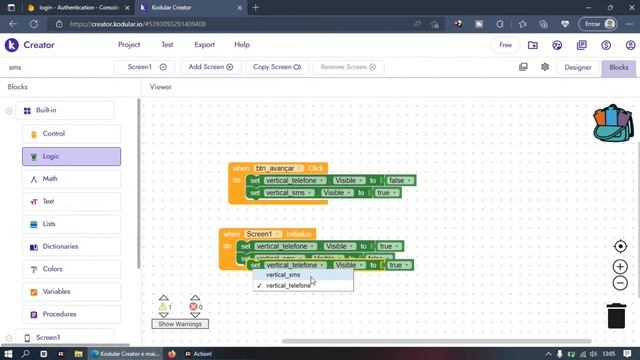The image size is (640, 360).
Task: Collapse the Screen1 tree section
Action: pos(9,338)
